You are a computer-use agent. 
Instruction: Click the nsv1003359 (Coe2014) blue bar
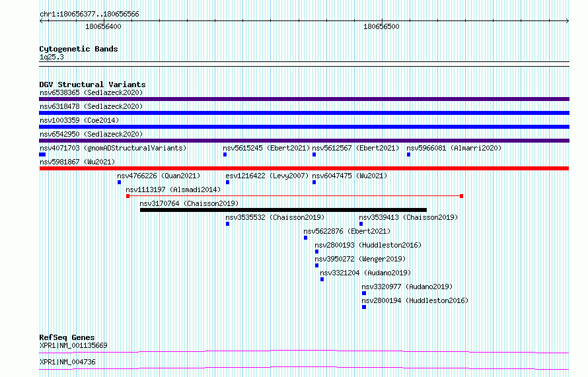[x=304, y=127]
